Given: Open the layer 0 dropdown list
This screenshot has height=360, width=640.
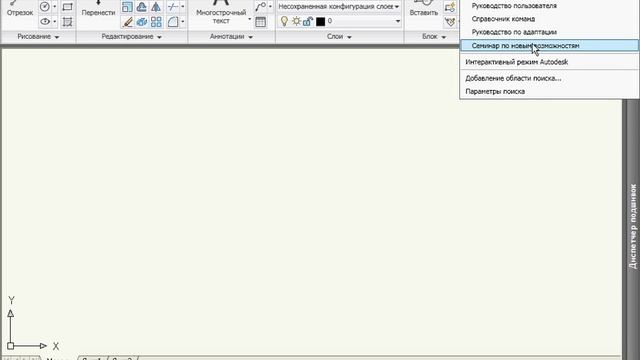Looking at the screenshot, I should [x=398, y=21].
